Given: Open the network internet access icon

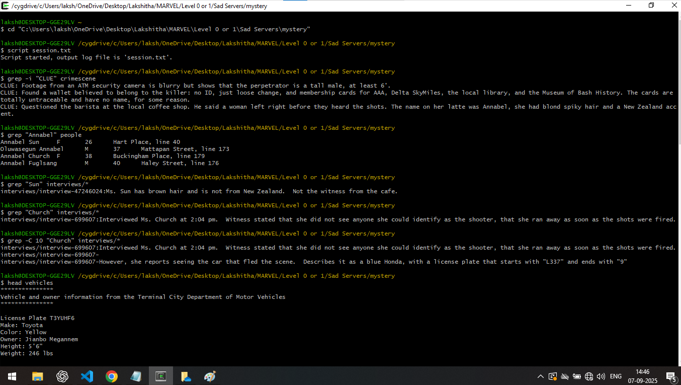Looking at the screenshot, I should pos(589,377).
